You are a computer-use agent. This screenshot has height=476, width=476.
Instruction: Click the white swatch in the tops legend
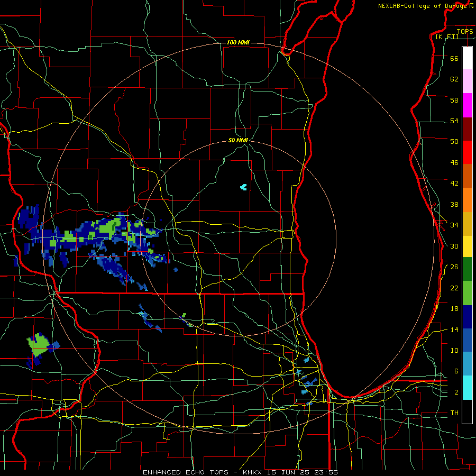(x=467, y=58)
